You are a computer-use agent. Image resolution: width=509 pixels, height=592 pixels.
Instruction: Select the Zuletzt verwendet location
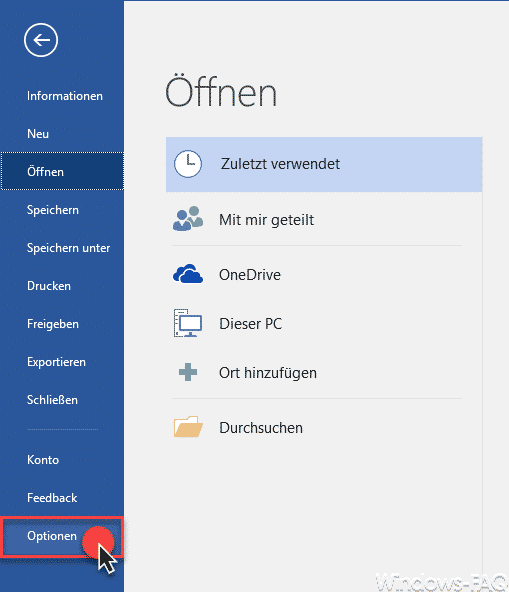coord(324,164)
